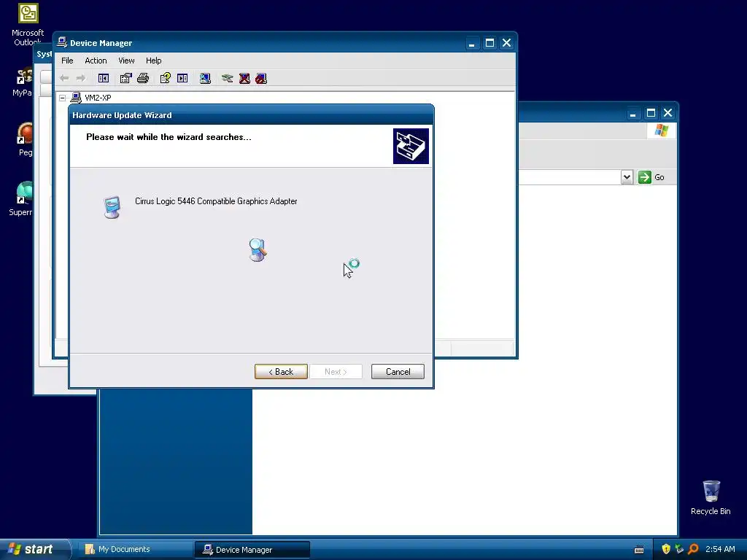Click the Uninstall device toolbar icon

pos(244,78)
